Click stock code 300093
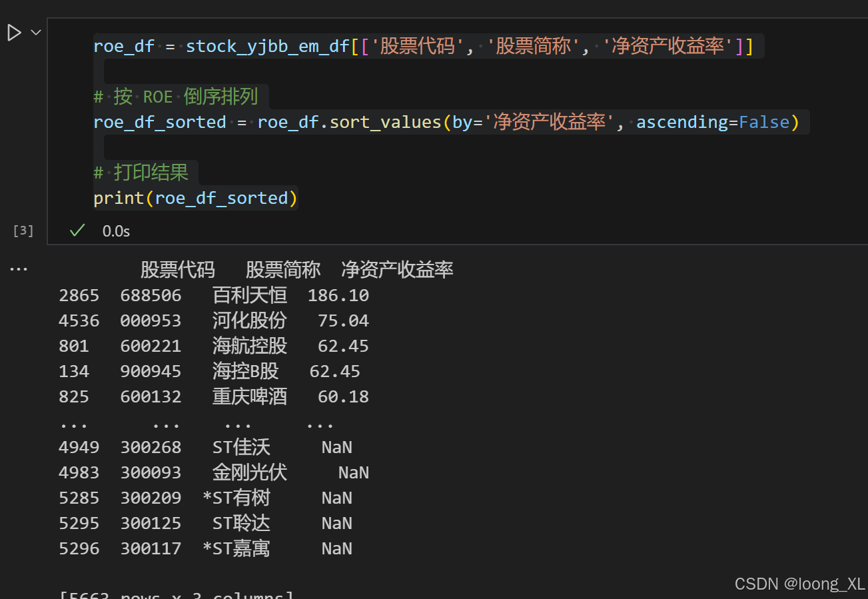The image size is (868, 599). pyautogui.click(x=151, y=472)
